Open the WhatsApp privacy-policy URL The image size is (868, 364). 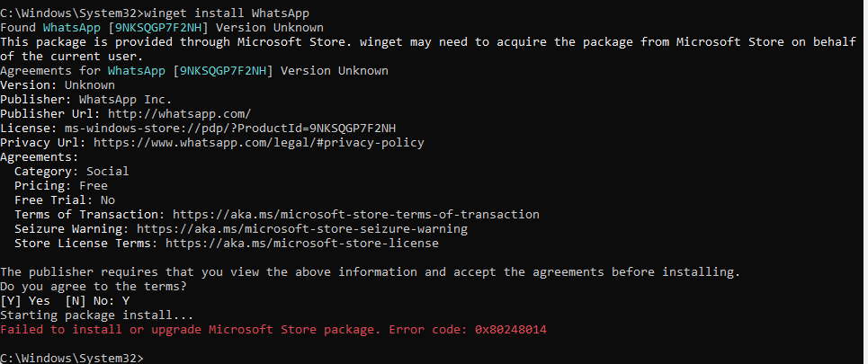pos(258,143)
